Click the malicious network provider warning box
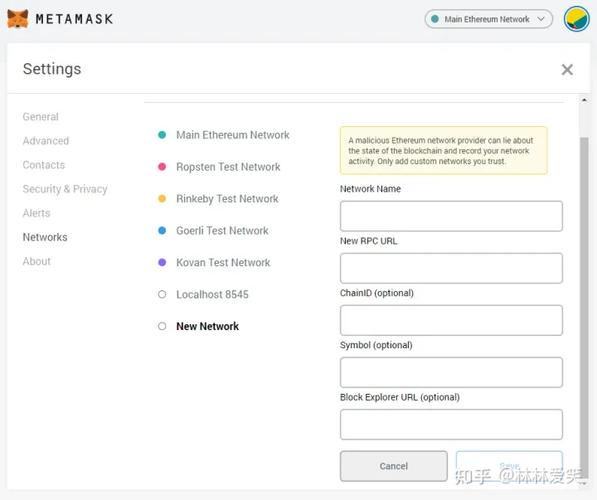 point(444,150)
